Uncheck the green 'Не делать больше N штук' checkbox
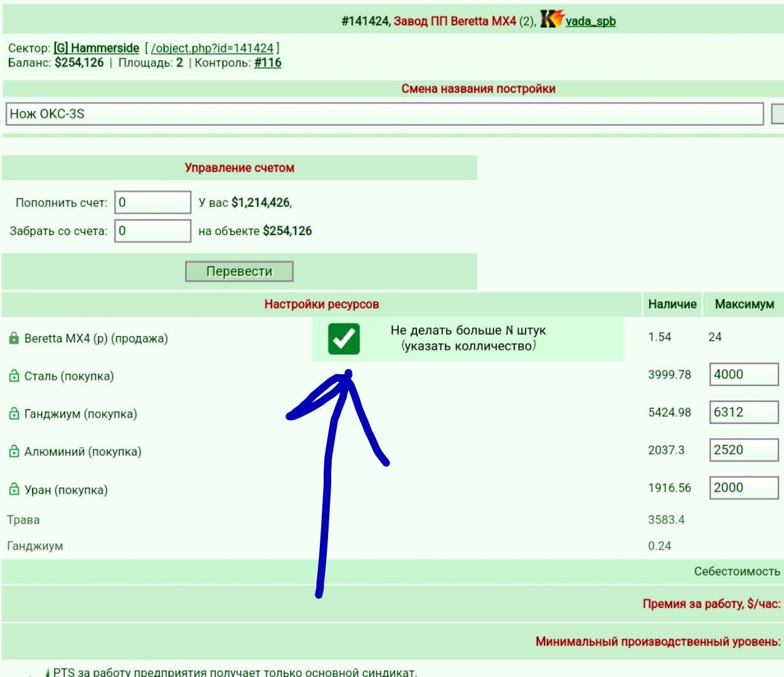The image size is (784, 677). pyautogui.click(x=344, y=338)
